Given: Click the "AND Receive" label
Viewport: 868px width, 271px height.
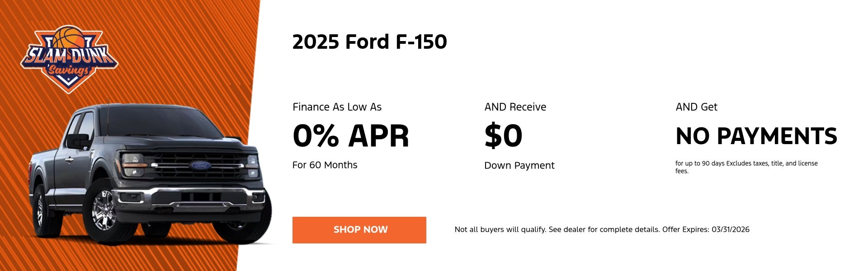Looking at the screenshot, I should (x=515, y=107).
